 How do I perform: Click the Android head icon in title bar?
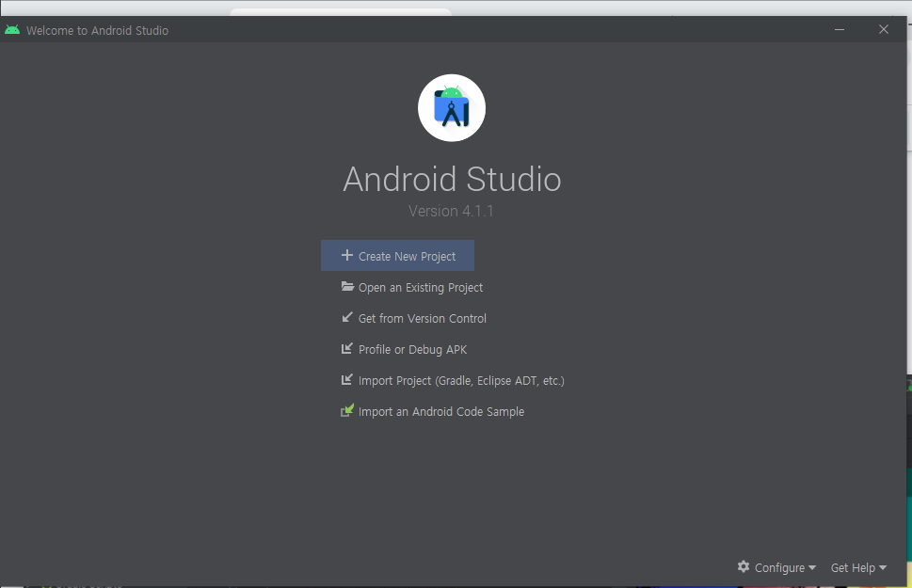[x=12, y=30]
